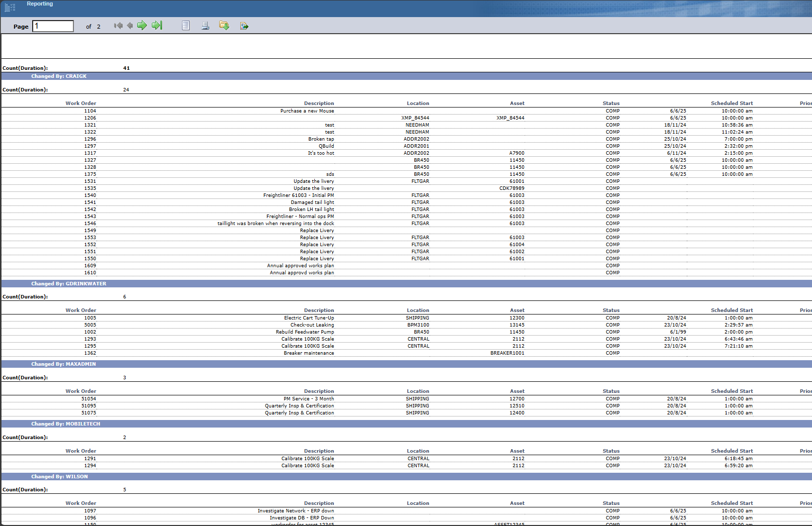Jump to the last report page
The height and width of the screenshot is (526, 812).
[x=157, y=26]
